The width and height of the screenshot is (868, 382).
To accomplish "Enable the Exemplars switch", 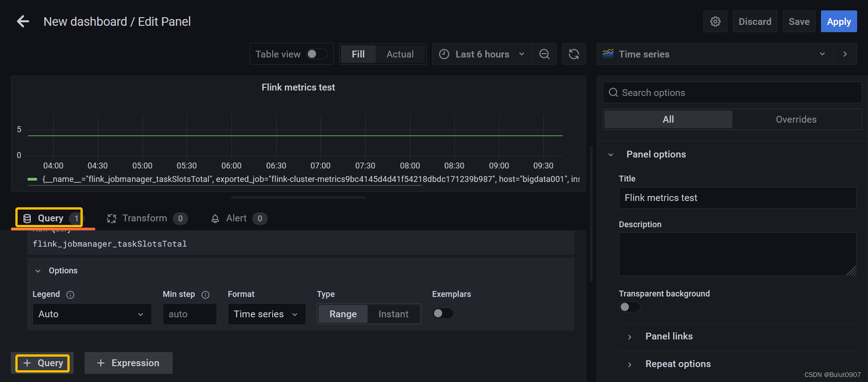I will [x=443, y=313].
